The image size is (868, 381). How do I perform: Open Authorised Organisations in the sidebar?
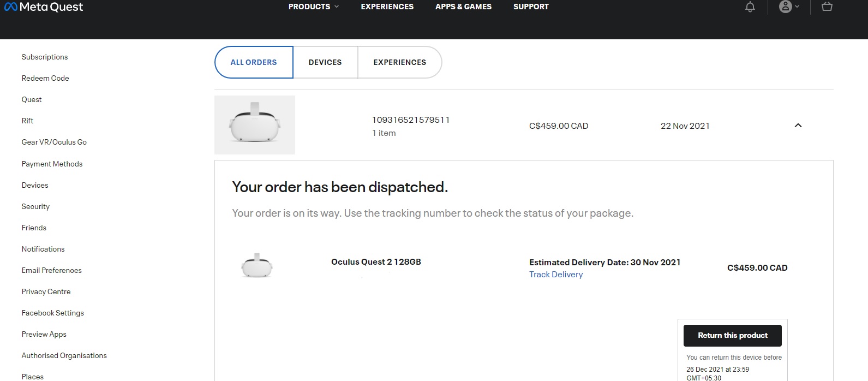pyautogui.click(x=64, y=355)
